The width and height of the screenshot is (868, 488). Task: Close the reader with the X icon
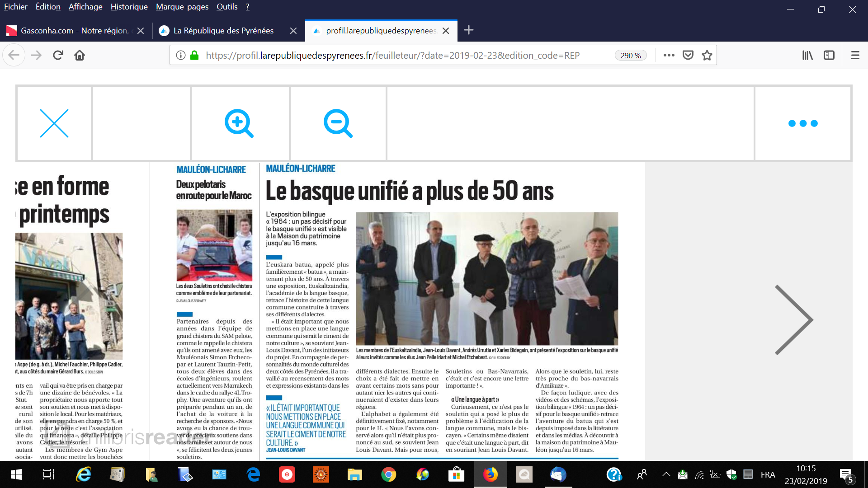[x=54, y=123]
